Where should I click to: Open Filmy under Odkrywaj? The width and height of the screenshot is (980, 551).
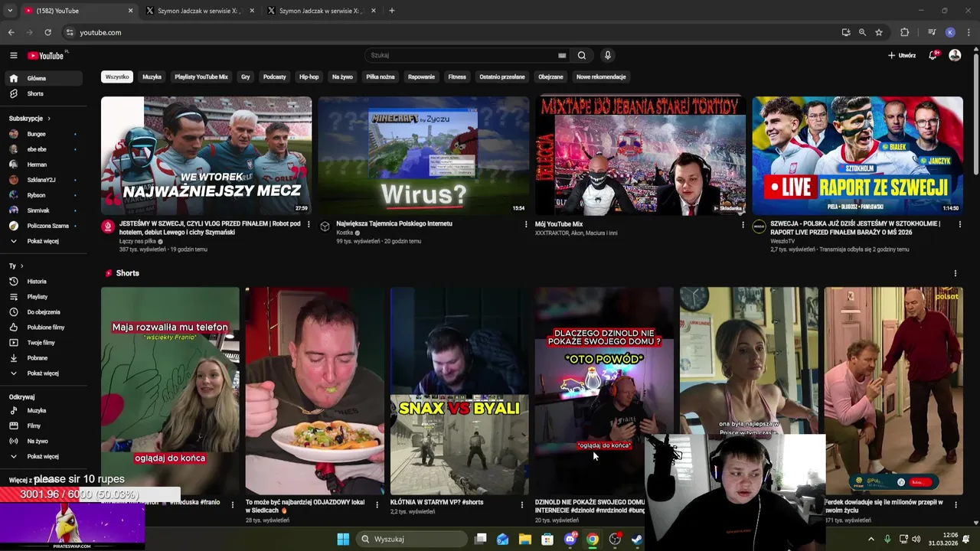click(43, 425)
